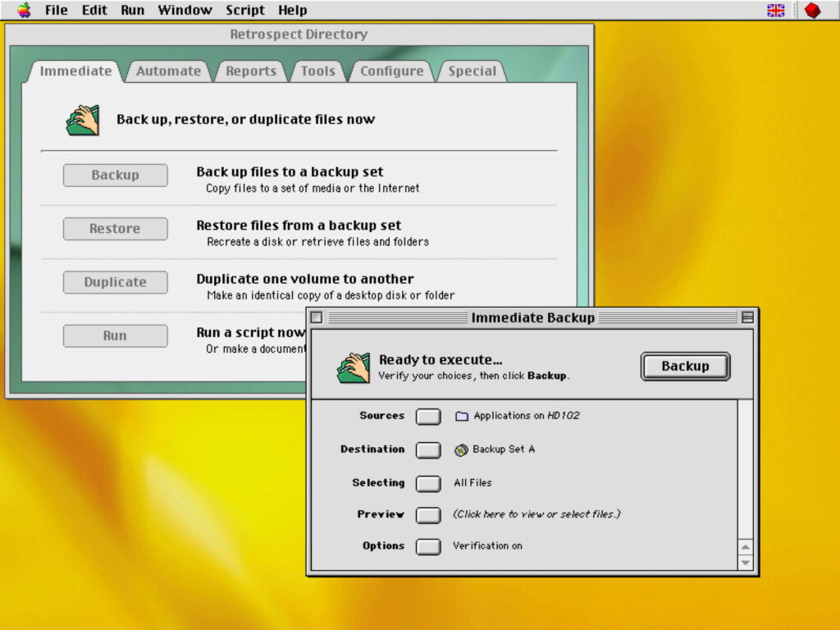This screenshot has width=840, height=630.
Task: Click the Restore button in Directory
Action: point(115,229)
